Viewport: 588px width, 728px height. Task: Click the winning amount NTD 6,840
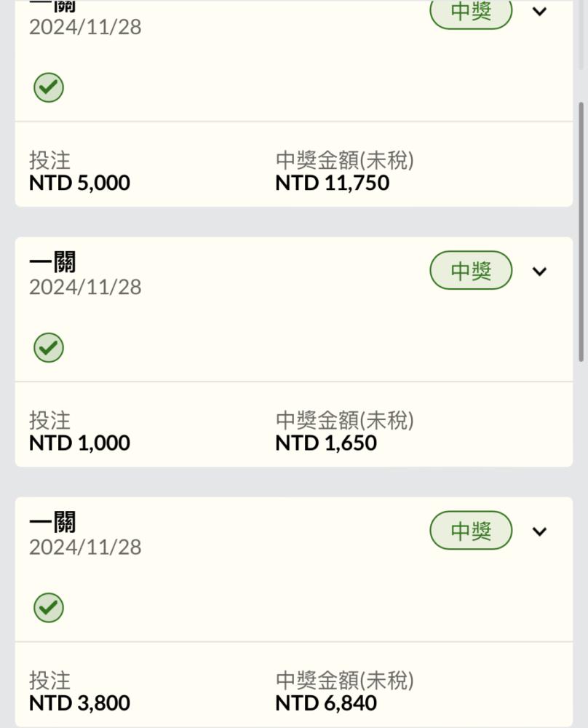tap(326, 703)
